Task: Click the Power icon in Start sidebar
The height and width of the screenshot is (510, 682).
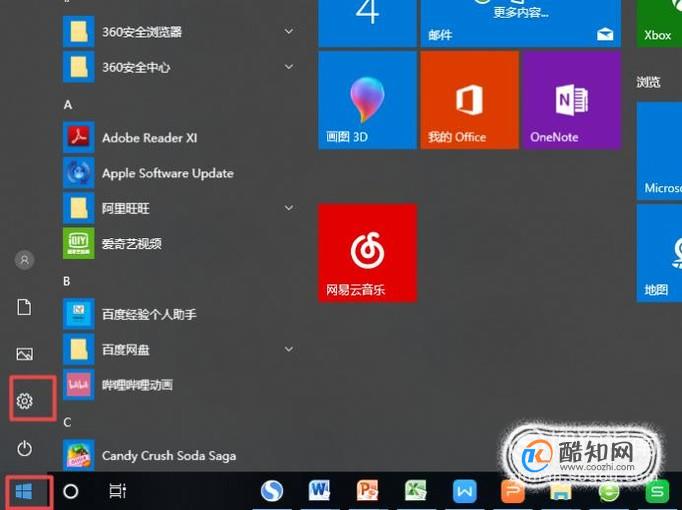Action: 24,448
